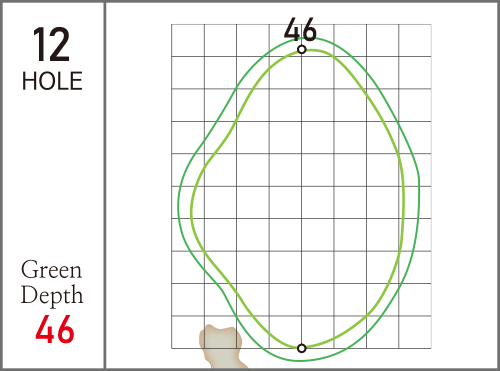Click the bottom-right corner cell of the grid
500x371 pixels.
pos(415,332)
